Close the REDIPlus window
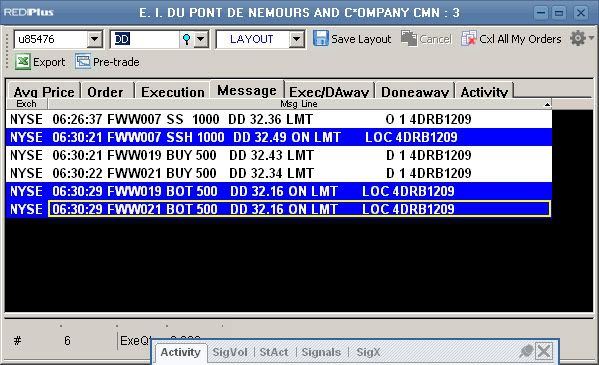 pyautogui.click(x=581, y=13)
